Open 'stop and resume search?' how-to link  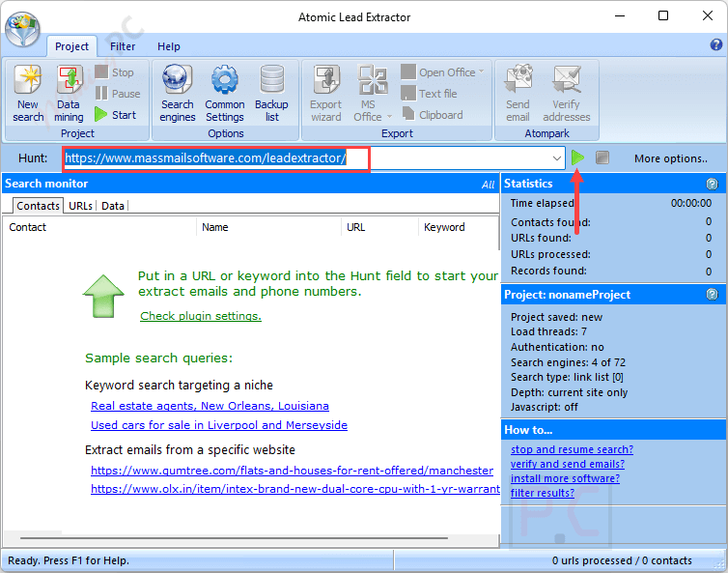(x=572, y=449)
